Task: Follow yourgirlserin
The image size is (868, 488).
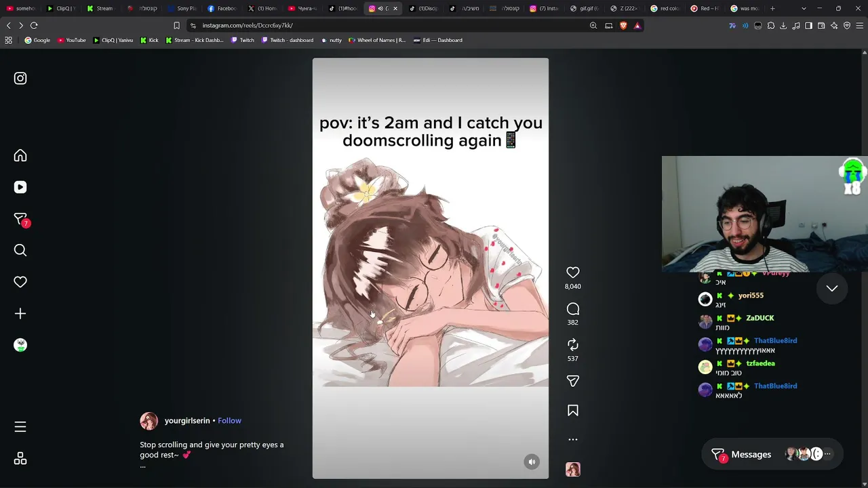Action: pyautogui.click(x=229, y=421)
